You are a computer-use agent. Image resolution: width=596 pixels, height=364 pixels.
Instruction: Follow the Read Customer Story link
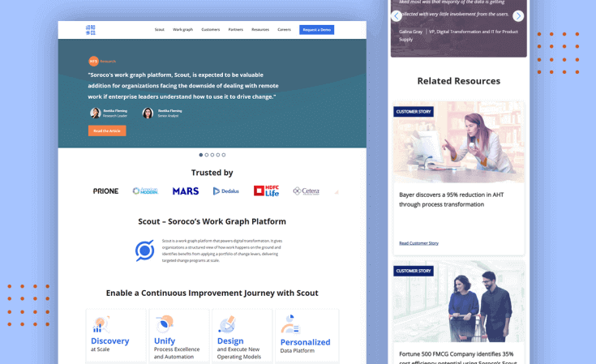[418, 243]
